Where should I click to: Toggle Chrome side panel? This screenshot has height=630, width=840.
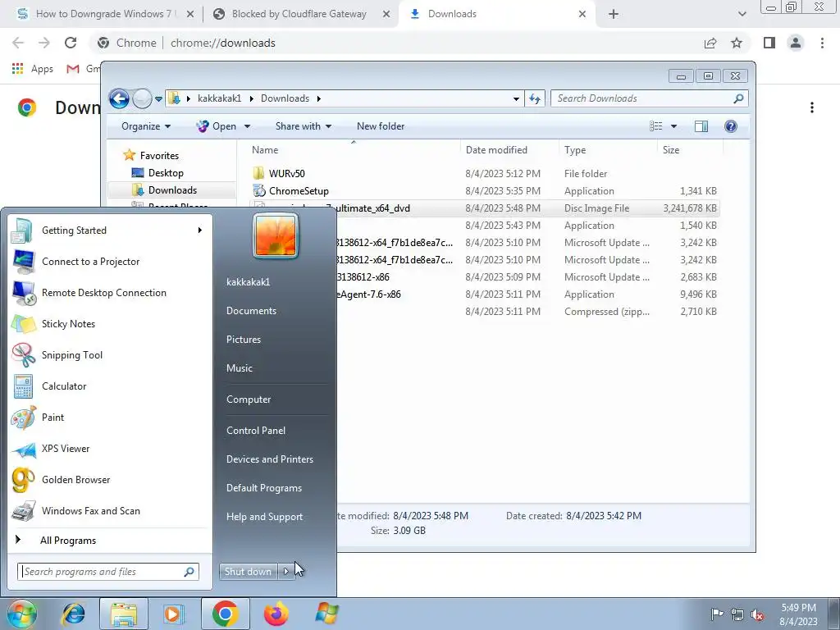[769, 43]
